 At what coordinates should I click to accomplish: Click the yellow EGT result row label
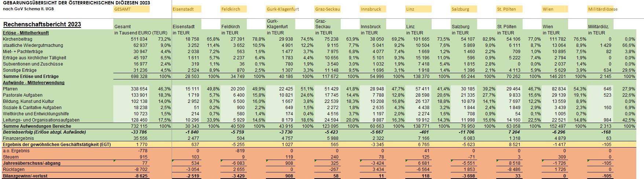tap(57, 145)
